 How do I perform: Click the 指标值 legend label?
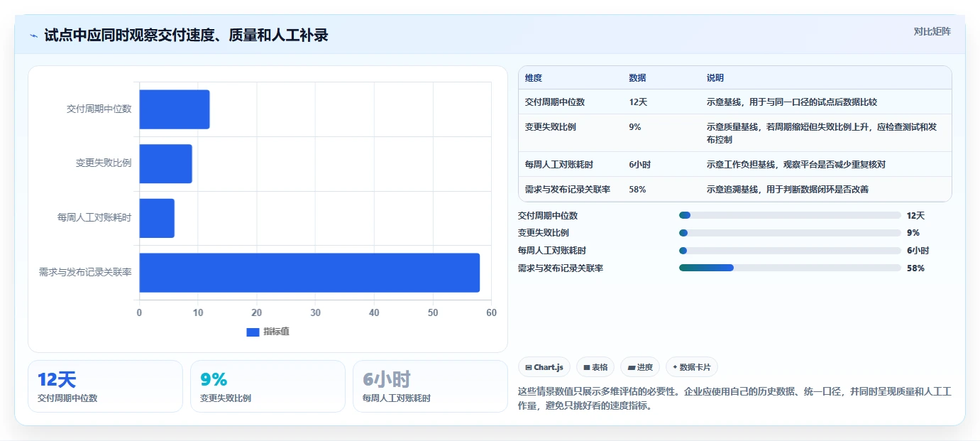[276, 332]
